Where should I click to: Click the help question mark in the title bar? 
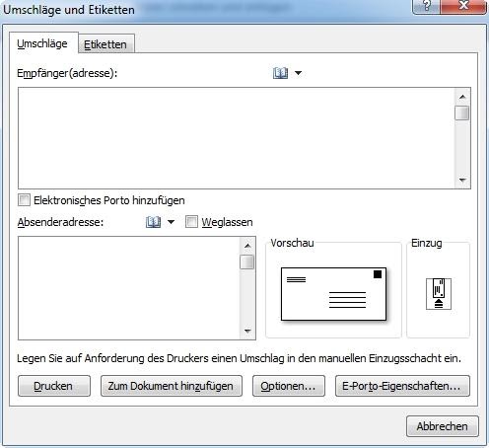427,6
